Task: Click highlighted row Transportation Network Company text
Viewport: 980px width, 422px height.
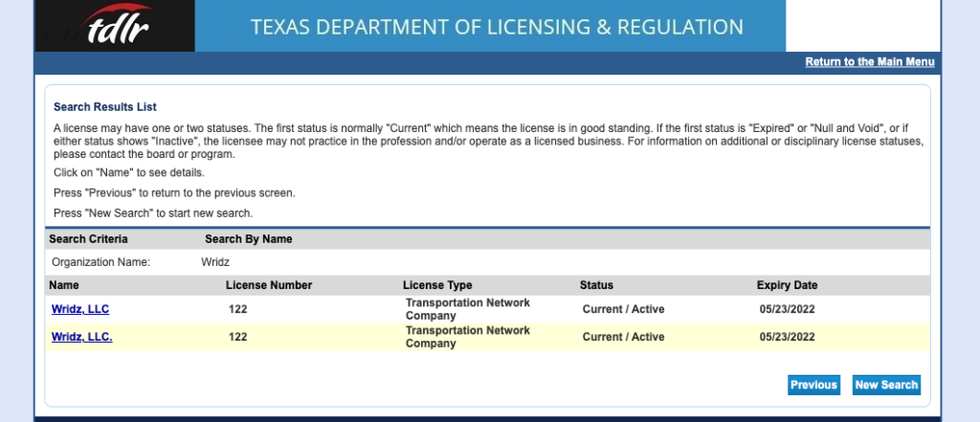Action: (x=467, y=337)
